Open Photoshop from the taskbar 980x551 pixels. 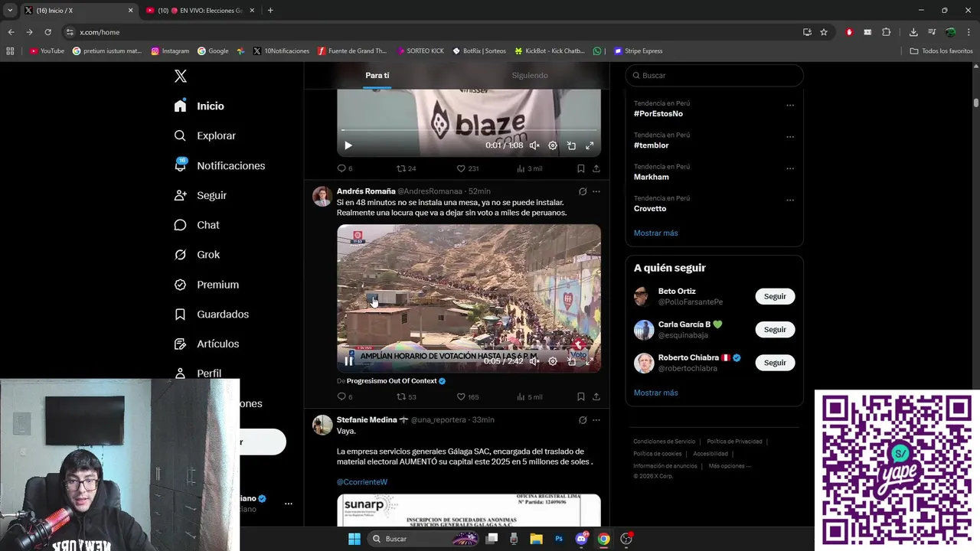[559, 539]
